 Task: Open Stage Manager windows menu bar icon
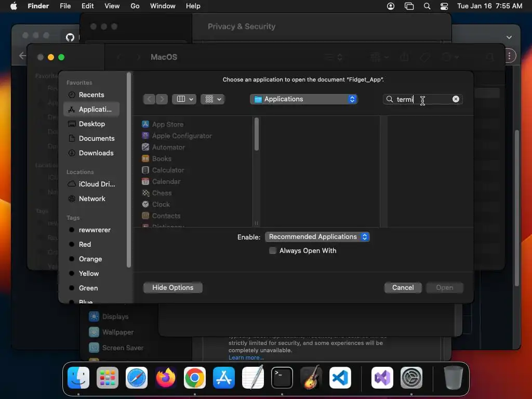pos(409,6)
